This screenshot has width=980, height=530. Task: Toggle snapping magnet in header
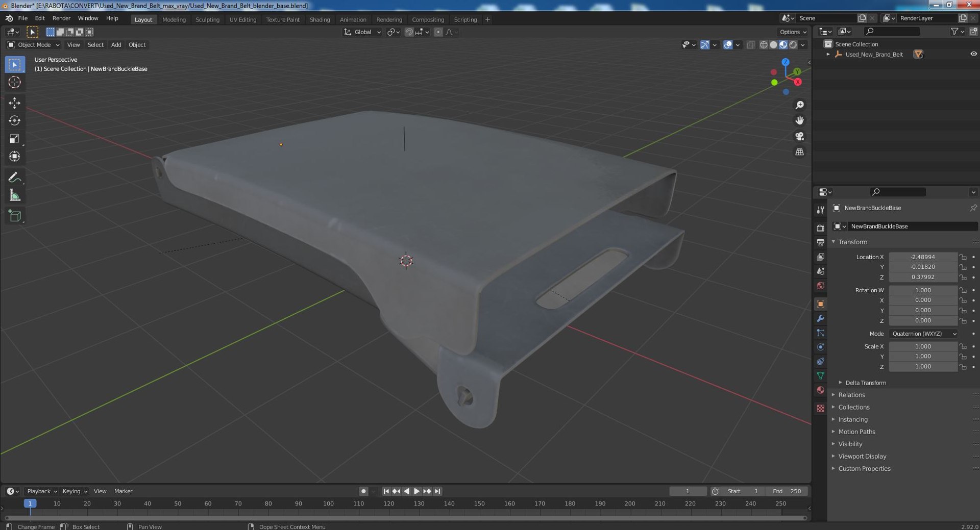409,32
